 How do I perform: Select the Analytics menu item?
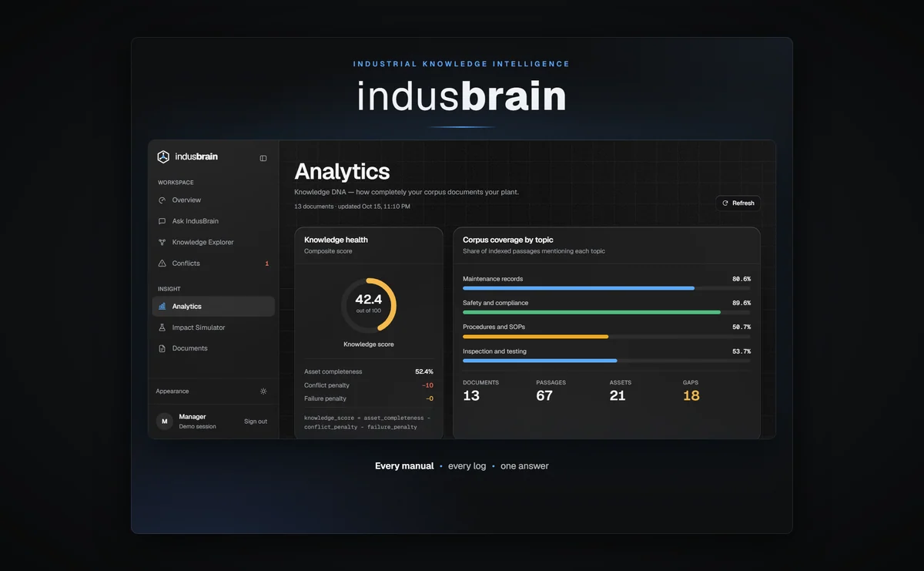213,307
